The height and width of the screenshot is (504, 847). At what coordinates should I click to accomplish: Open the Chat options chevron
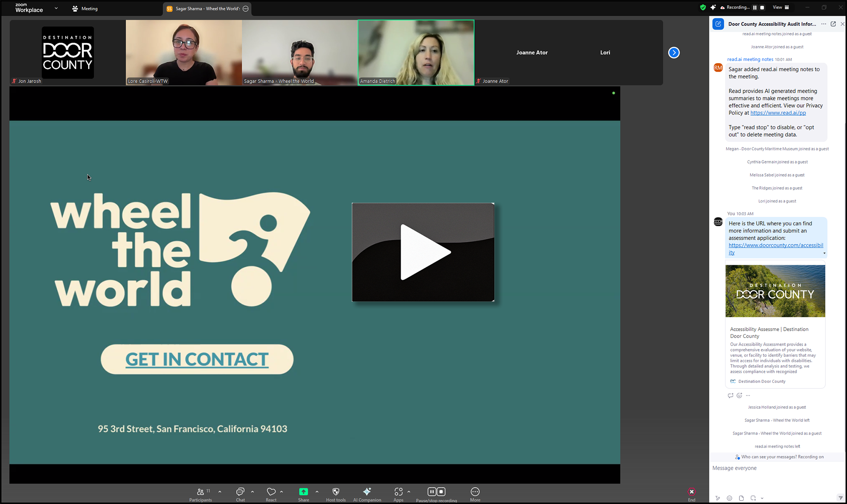pyautogui.click(x=252, y=491)
